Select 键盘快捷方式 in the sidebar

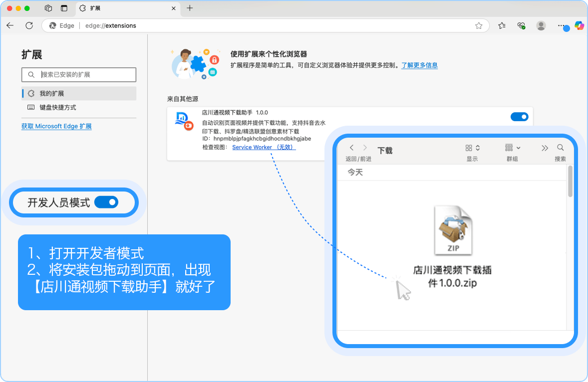click(x=79, y=108)
